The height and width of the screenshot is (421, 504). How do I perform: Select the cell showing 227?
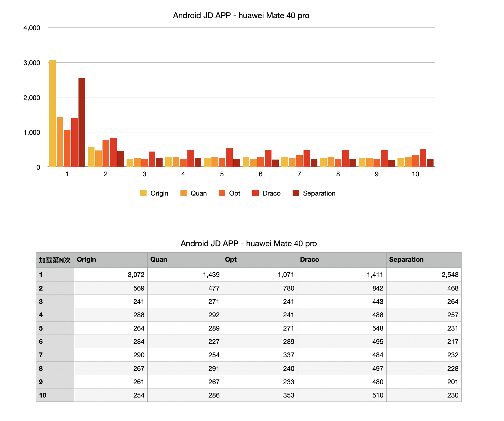(185, 341)
